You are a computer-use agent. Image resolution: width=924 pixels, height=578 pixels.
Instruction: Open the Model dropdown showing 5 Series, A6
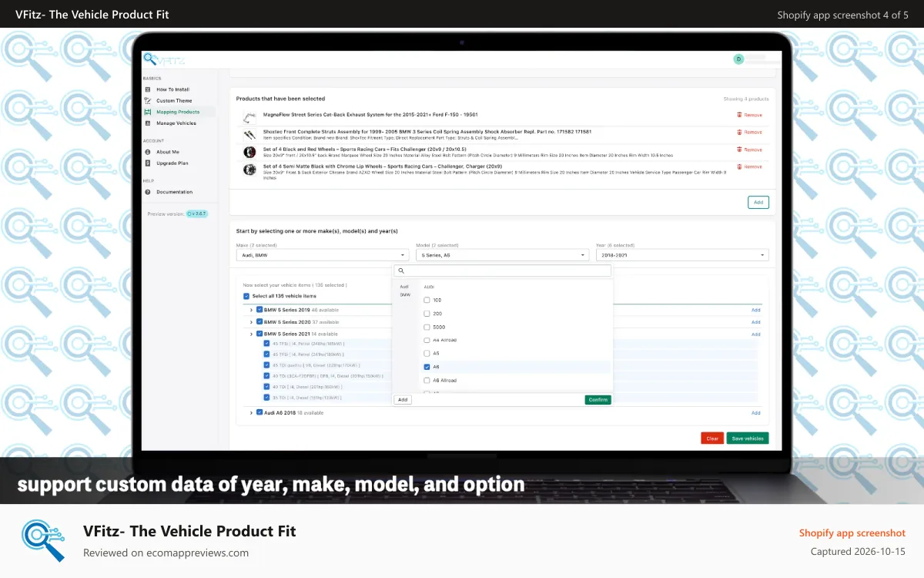[502, 255]
